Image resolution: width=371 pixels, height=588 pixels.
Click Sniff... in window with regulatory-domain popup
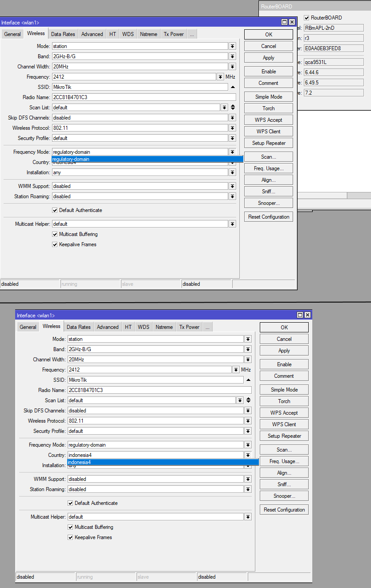click(x=269, y=192)
